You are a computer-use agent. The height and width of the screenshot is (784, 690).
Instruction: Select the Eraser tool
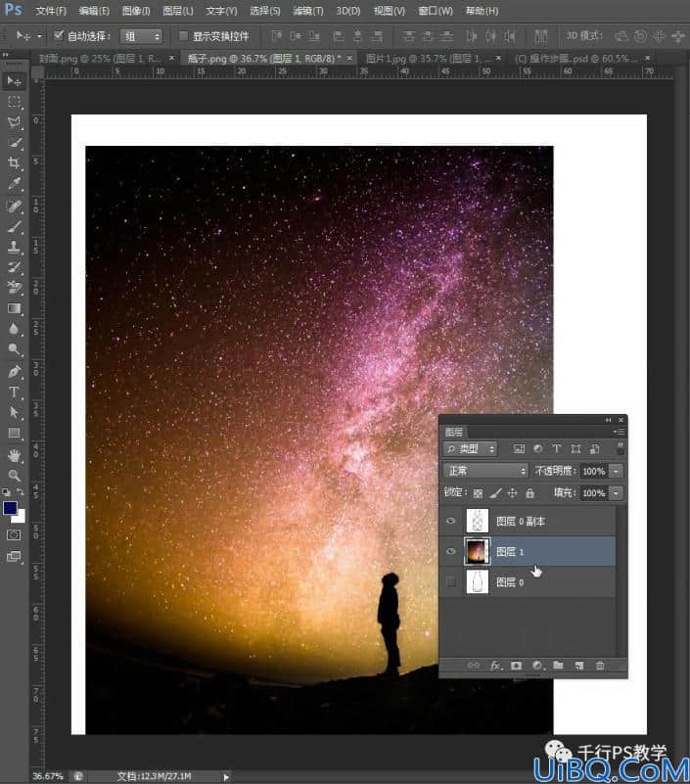(x=14, y=288)
